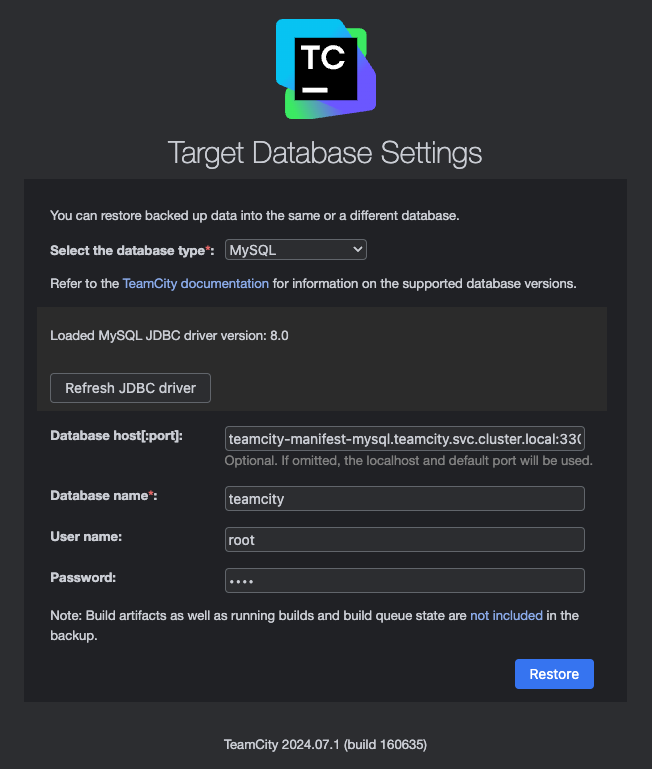
Task: Click the blue Restore button
Action: [x=554, y=674]
